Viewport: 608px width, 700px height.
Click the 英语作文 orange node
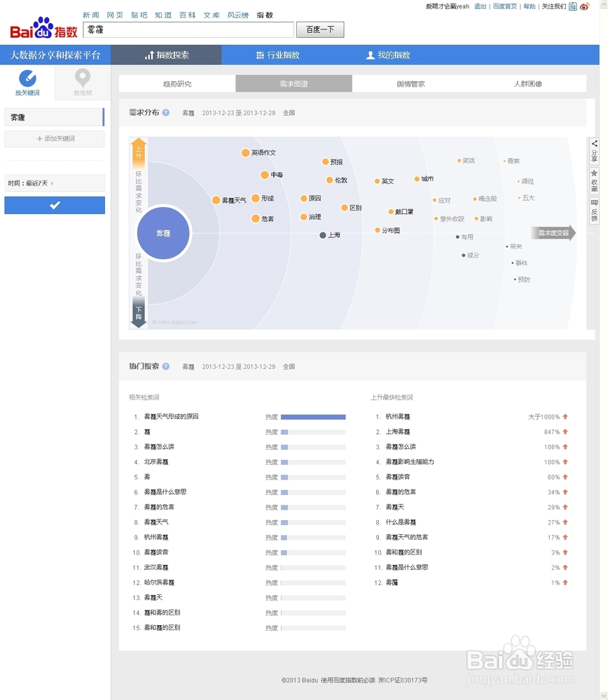click(x=245, y=153)
